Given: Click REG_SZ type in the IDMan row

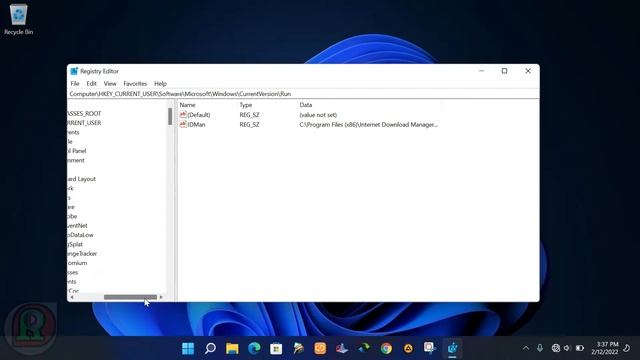Looking at the screenshot, I should tap(249, 124).
